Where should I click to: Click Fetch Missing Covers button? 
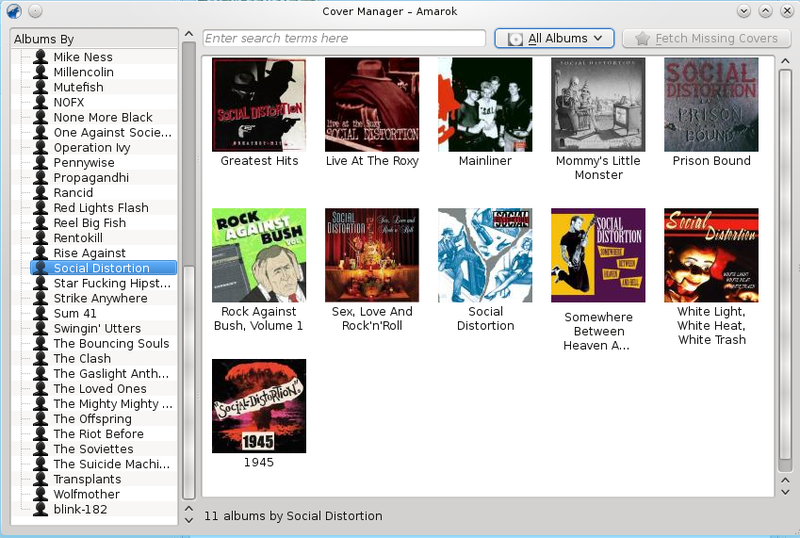pyautogui.click(x=707, y=38)
